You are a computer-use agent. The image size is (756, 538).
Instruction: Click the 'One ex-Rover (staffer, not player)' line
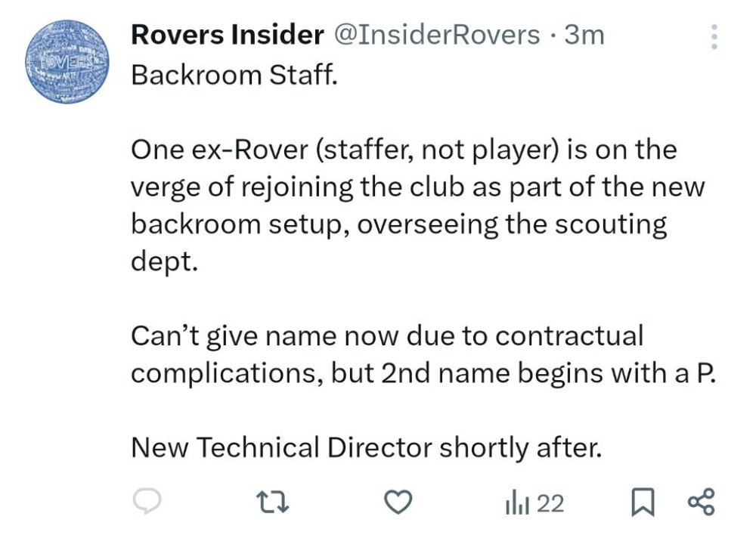pyautogui.click(x=404, y=150)
